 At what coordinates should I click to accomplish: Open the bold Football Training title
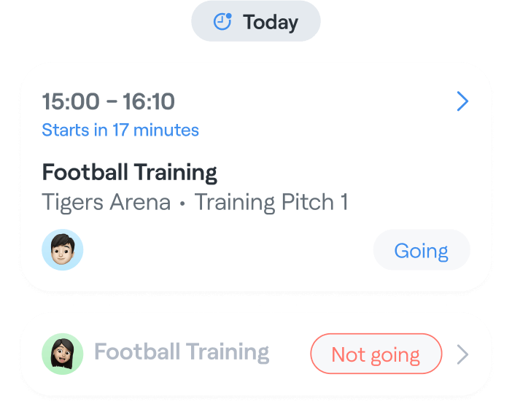(x=130, y=173)
